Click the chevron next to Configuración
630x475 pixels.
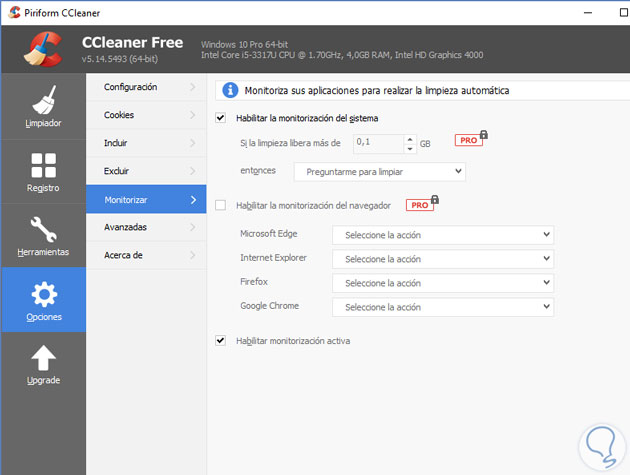pyautogui.click(x=193, y=87)
